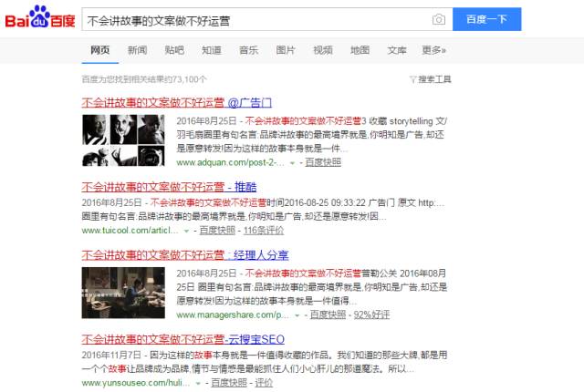Screen dimensions: 584x392
Task: Switch to the 视频 tab
Action: click(x=323, y=50)
